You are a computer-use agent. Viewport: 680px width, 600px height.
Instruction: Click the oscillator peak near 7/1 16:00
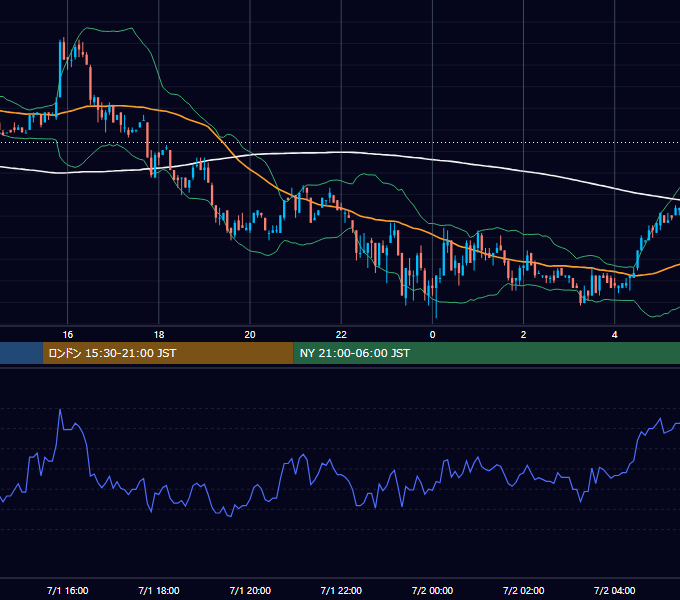coord(60,410)
